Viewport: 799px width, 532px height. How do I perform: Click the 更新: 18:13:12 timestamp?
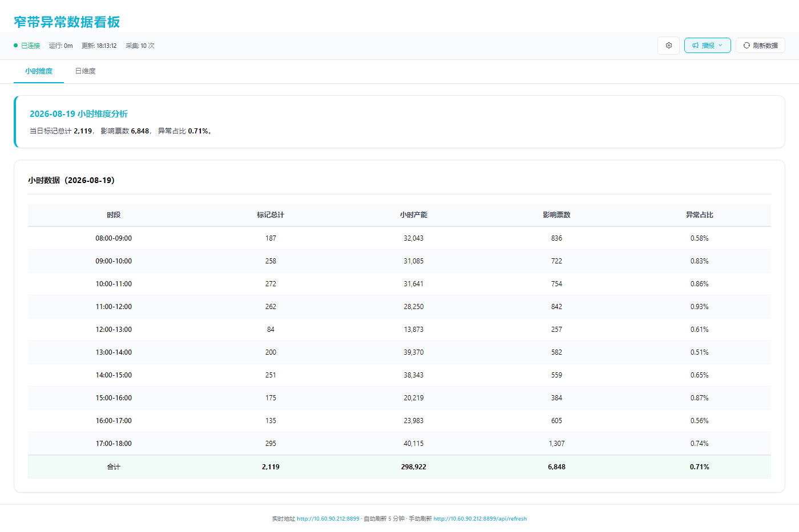(x=99, y=46)
